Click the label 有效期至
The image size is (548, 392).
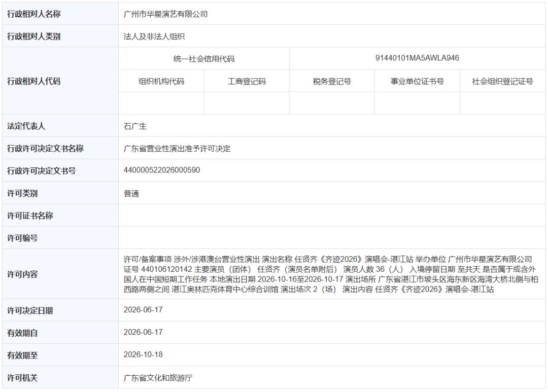[22, 355]
